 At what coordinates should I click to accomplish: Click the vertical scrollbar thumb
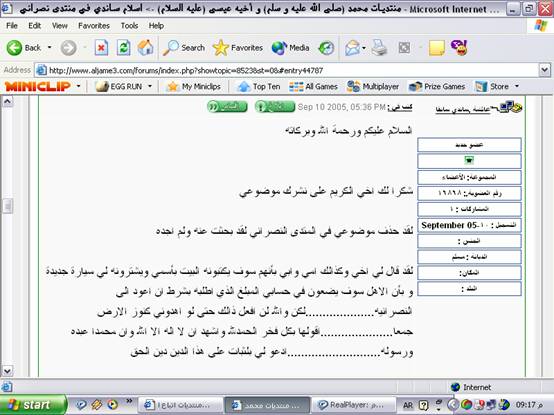point(7,206)
